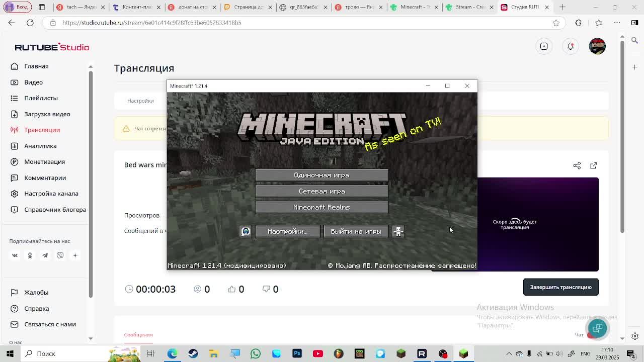The height and width of the screenshot is (362, 644).
Task: Start Одиночная игра in Minecraft
Action: [x=321, y=175]
